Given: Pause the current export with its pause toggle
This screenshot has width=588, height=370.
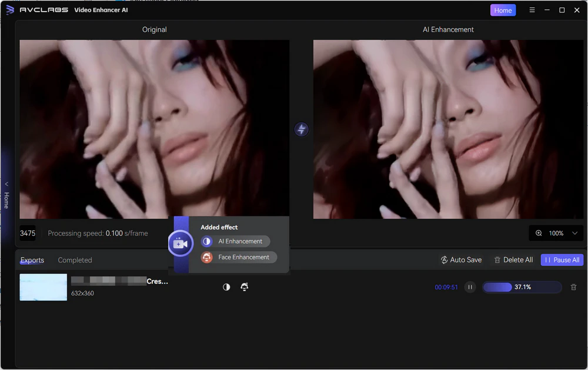Looking at the screenshot, I should pyautogui.click(x=469, y=287).
